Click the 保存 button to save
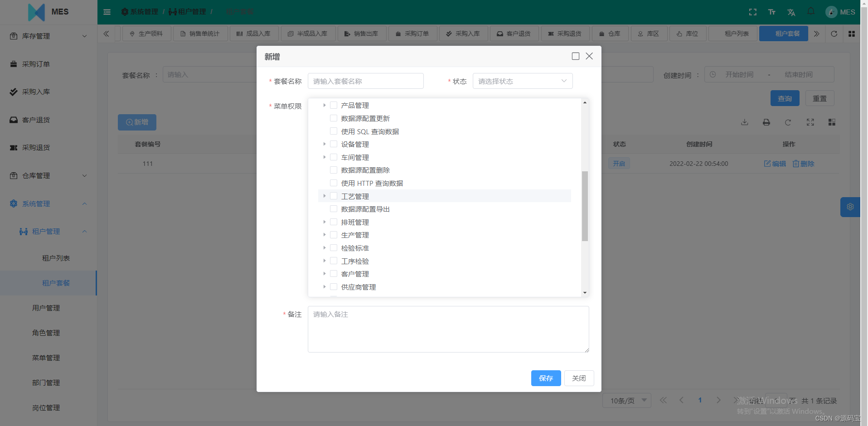 point(545,378)
